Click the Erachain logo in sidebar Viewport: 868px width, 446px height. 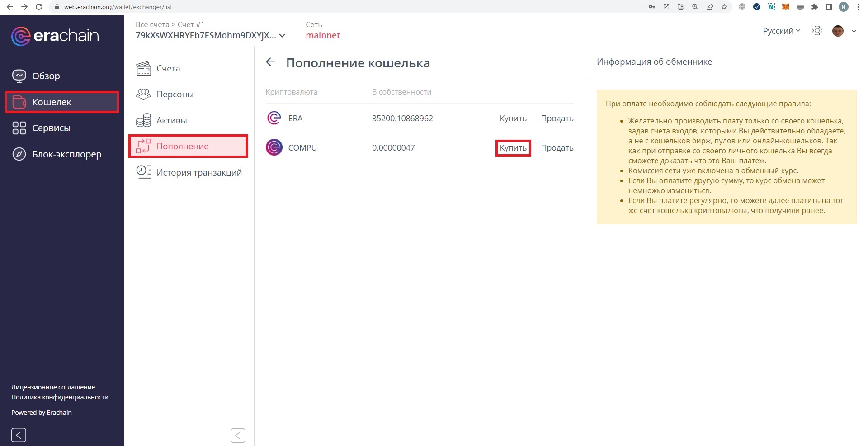pos(55,36)
